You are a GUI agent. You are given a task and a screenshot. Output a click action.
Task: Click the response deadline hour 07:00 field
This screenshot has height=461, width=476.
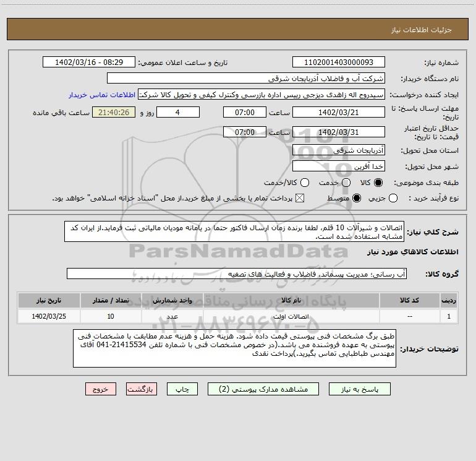tap(245, 112)
